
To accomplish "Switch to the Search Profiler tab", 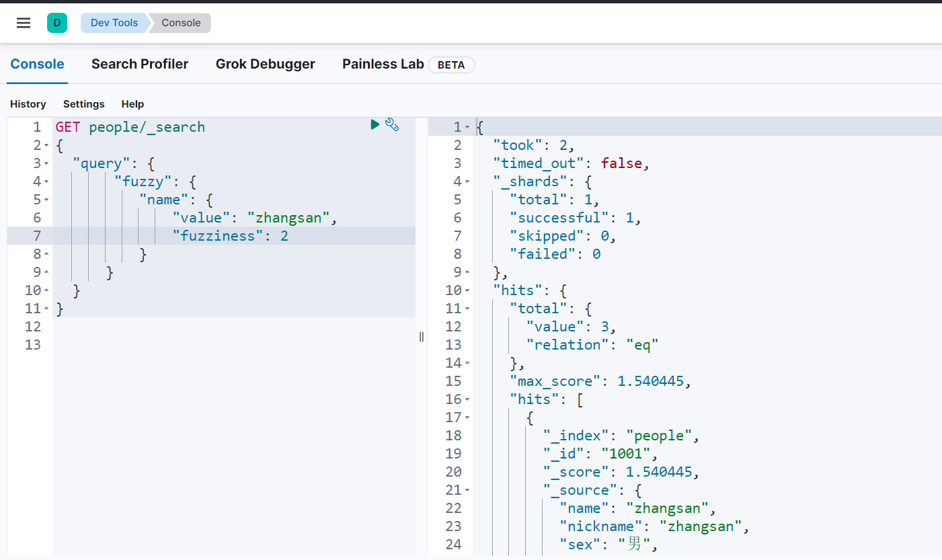I will tap(140, 65).
